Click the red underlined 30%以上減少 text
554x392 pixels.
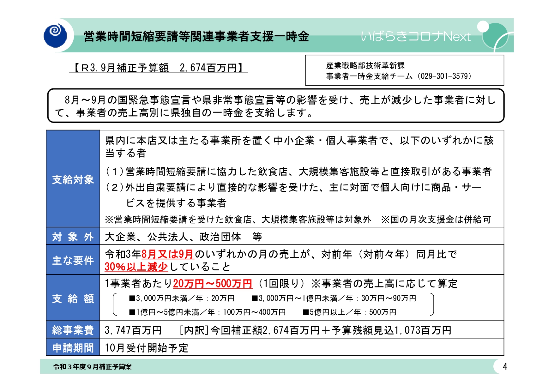pyautogui.click(x=136, y=267)
